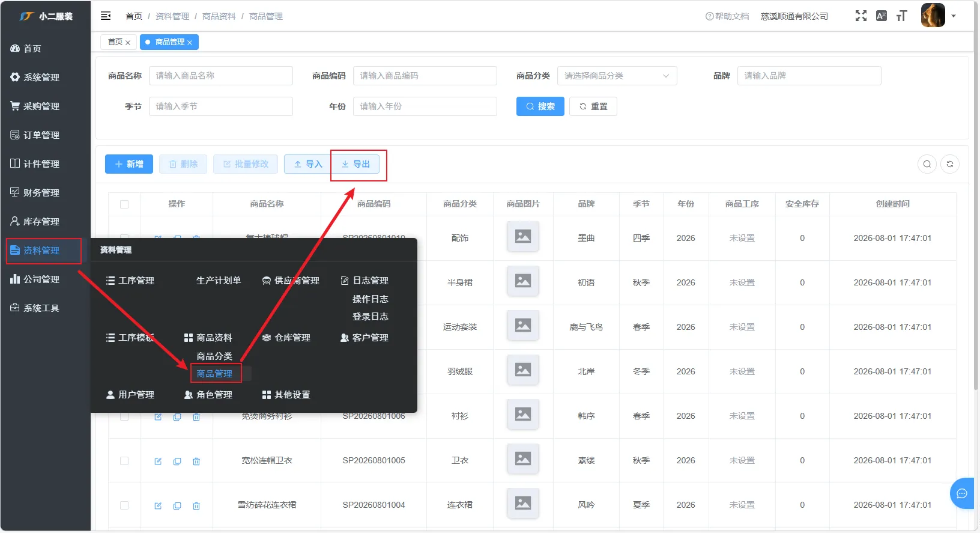Image resolution: width=980 pixels, height=533 pixels.
Task: Click copy icon for 宽松连帽卫衣 row
Action: click(177, 461)
